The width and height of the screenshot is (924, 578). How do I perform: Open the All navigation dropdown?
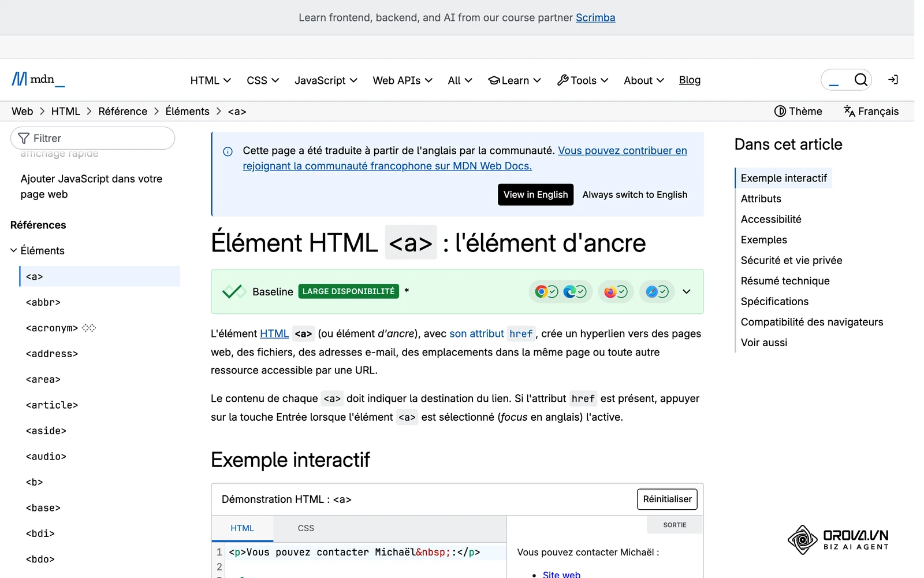[460, 80]
